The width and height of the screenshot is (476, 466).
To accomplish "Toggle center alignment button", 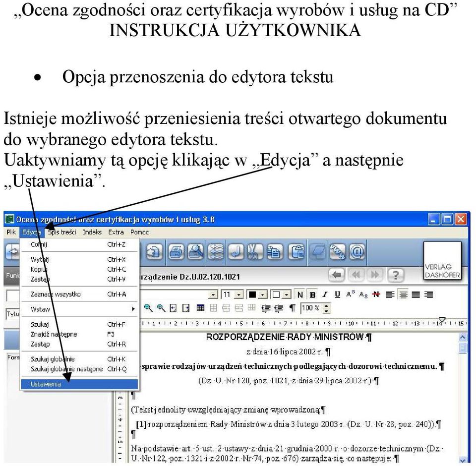I will click(403, 294).
